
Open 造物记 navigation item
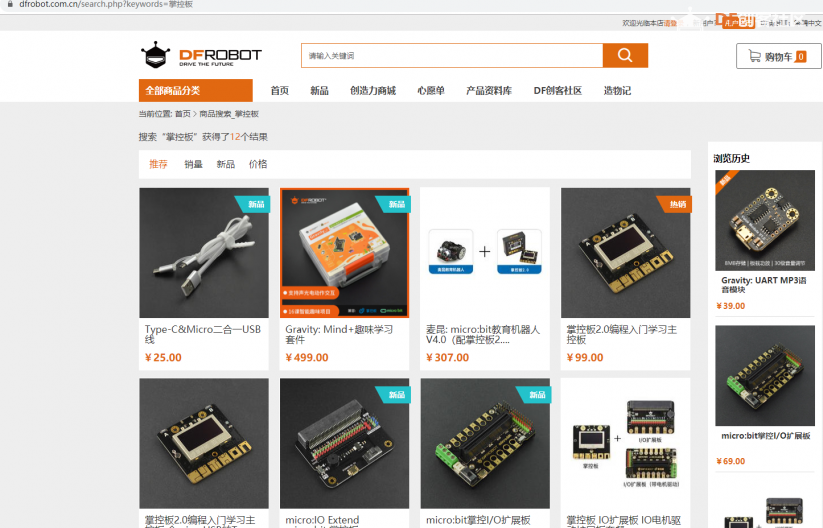point(617,90)
